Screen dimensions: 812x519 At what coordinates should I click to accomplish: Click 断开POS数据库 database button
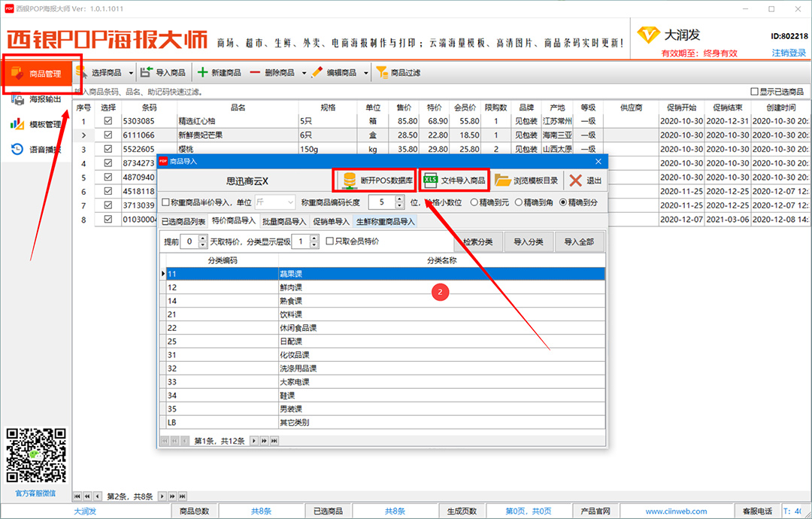coord(375,181)
